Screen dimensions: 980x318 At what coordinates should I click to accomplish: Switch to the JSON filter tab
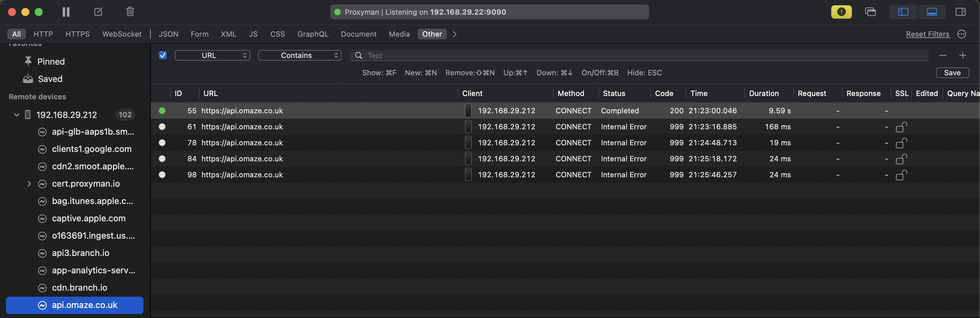(168, 34)
